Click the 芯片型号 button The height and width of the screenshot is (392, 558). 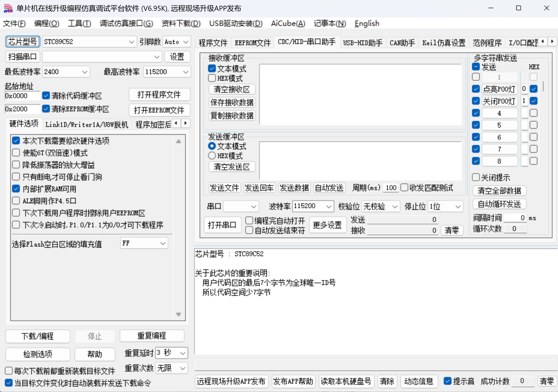[x=23, y=42]
